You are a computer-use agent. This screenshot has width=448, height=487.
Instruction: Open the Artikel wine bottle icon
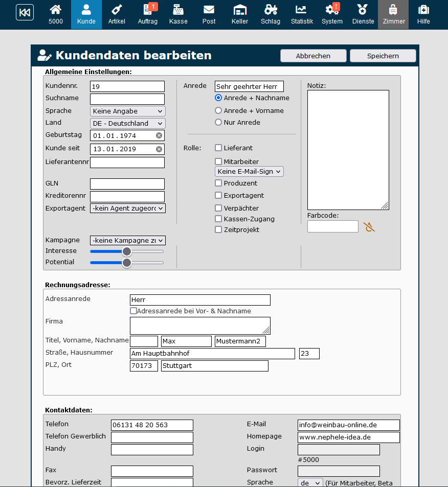point(117,10)
